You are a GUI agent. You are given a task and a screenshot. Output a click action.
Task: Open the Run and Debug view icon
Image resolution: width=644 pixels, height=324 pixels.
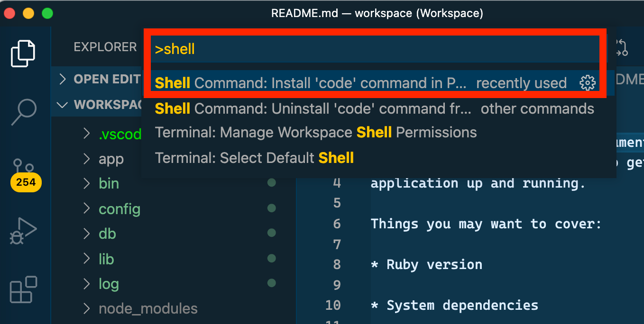[x=23, y=231]
